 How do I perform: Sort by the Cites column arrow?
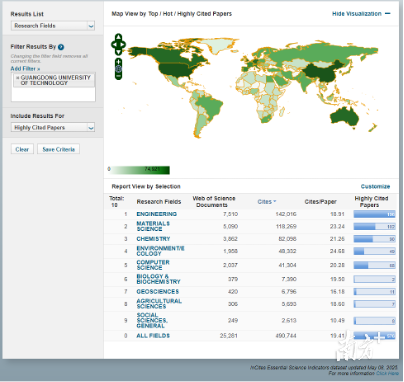coord(275,201)
